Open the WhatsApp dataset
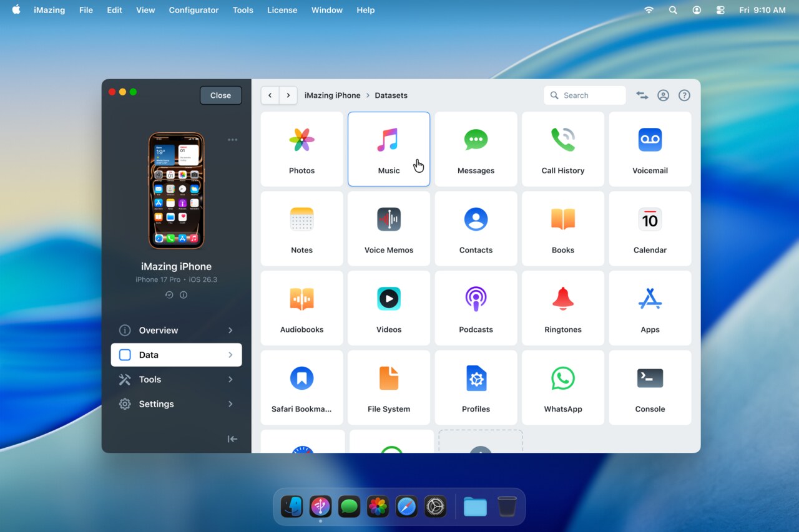The height and width of the screenshot is (532, 799). point(563,387)
